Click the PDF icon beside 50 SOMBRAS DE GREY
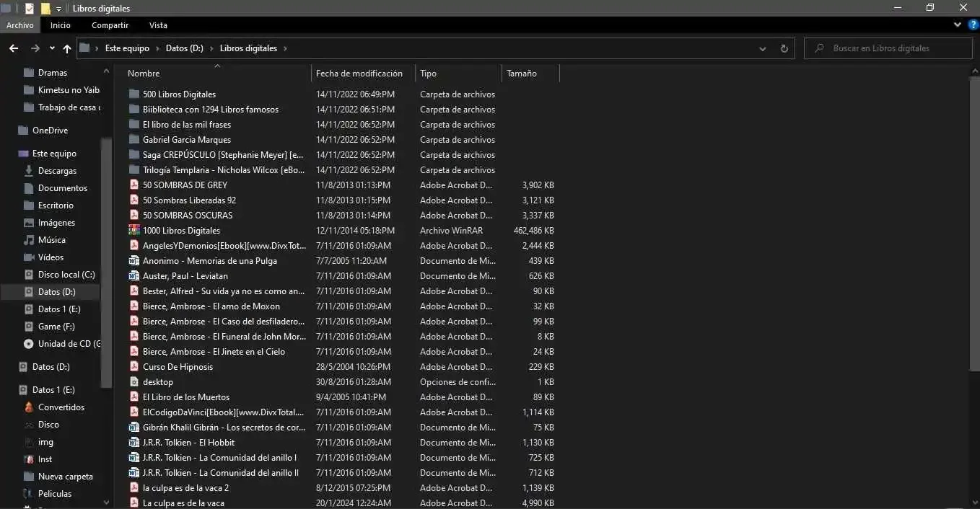980x509 pixels. pos(134,185)
